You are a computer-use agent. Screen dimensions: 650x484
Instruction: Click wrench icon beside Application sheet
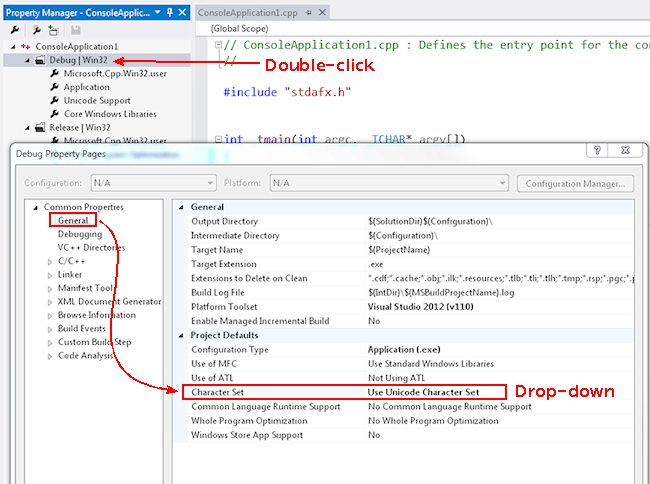[55, 87]
